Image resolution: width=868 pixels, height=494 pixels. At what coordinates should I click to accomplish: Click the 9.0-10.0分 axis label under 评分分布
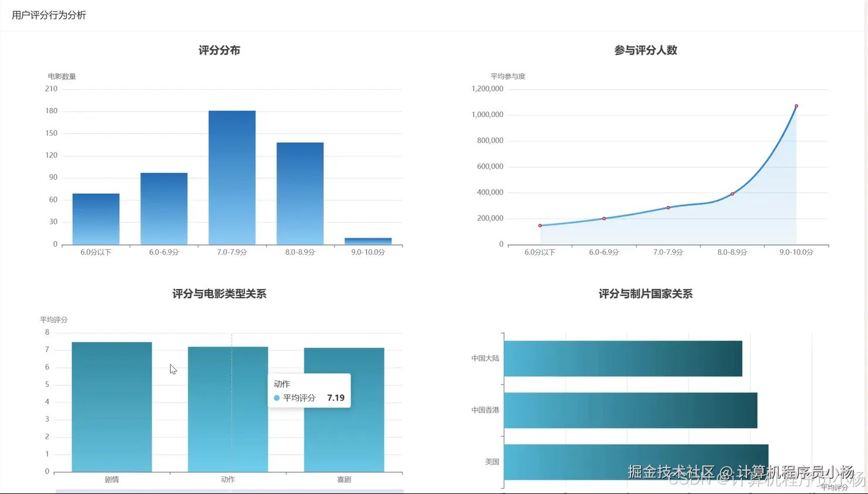(368, 252)
